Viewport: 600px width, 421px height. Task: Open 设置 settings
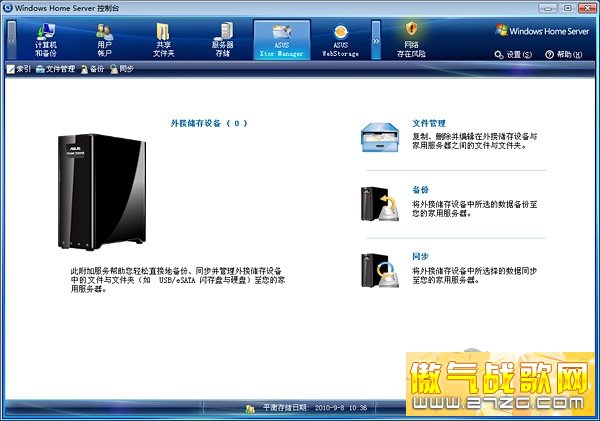(x=513, y=55)
